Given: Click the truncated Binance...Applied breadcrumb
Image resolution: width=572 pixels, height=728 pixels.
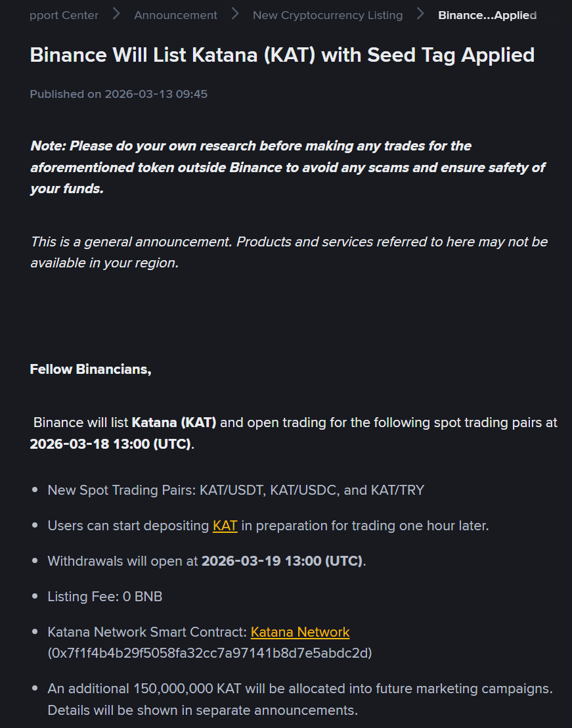Looking at the screenshot, I should pyautogui.click(x=487, y=15).
